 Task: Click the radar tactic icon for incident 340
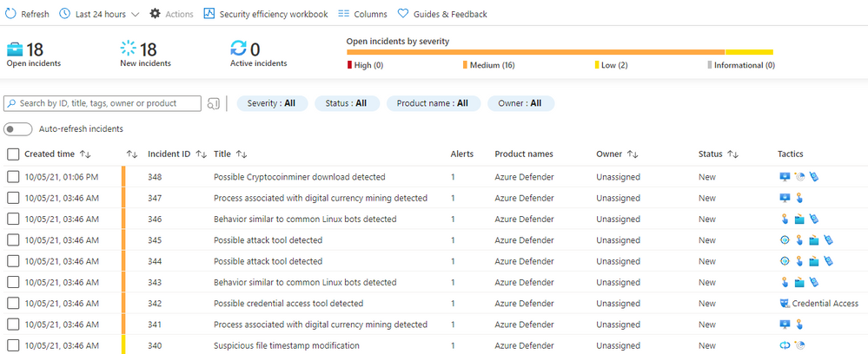pyautogui.click(x=798, y=345)
